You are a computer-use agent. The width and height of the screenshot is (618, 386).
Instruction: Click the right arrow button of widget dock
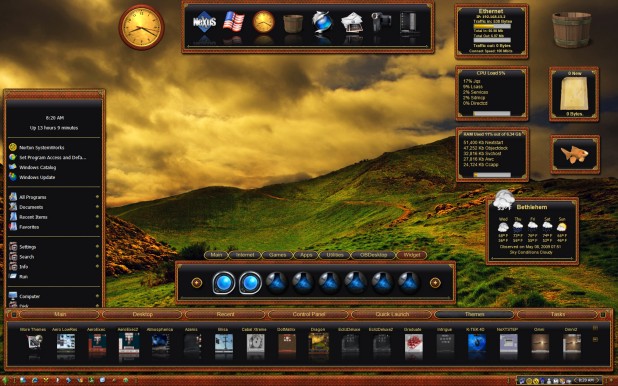[x=435, y=283]
